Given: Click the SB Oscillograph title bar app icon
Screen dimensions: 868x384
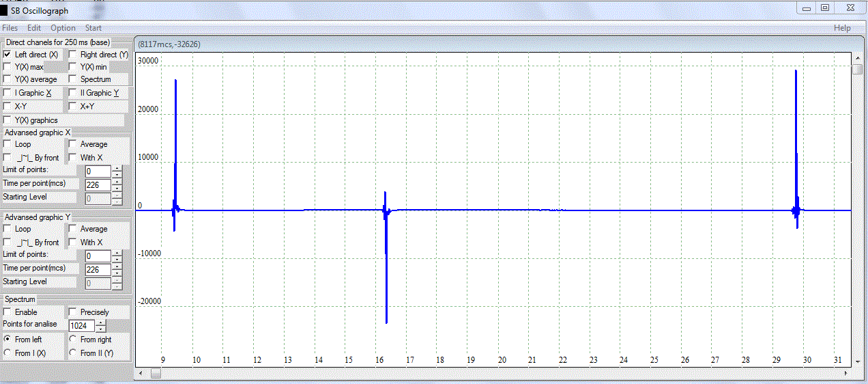Looking at the screenshot, I should (x=5, y=10).
